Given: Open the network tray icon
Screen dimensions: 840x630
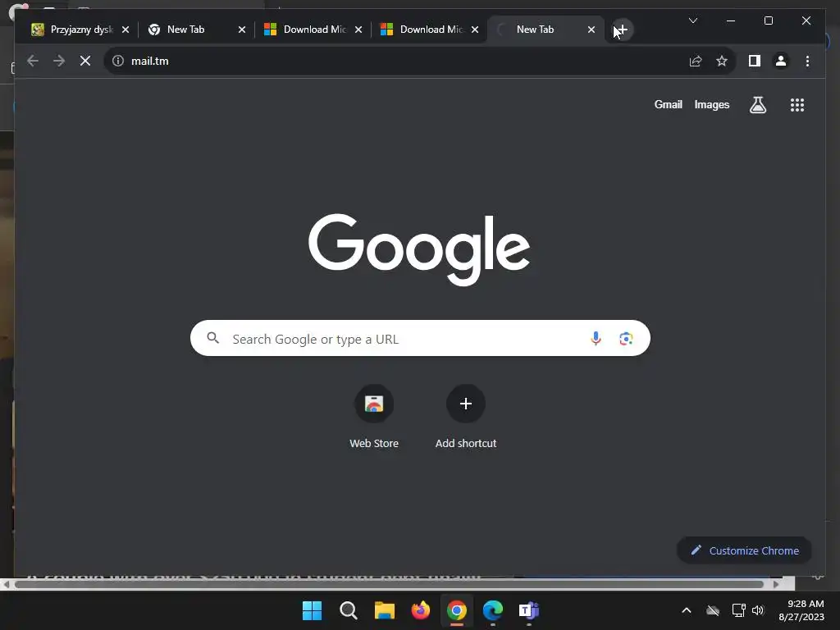Looking at the screenshot, I should [x=739, y=610].
